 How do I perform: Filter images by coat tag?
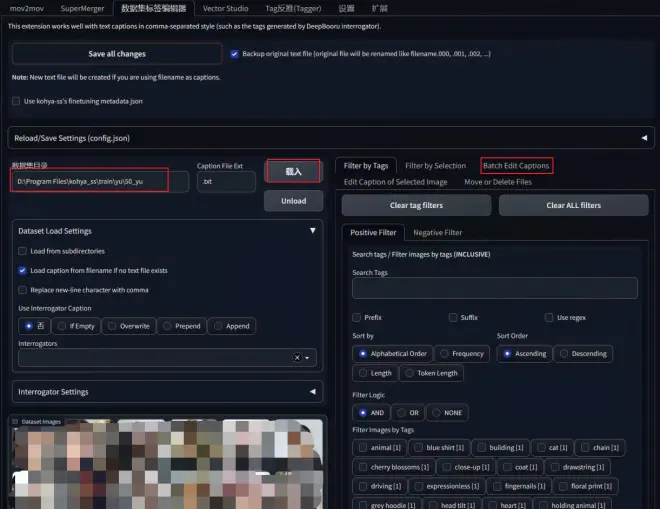(x=520, y=467)
